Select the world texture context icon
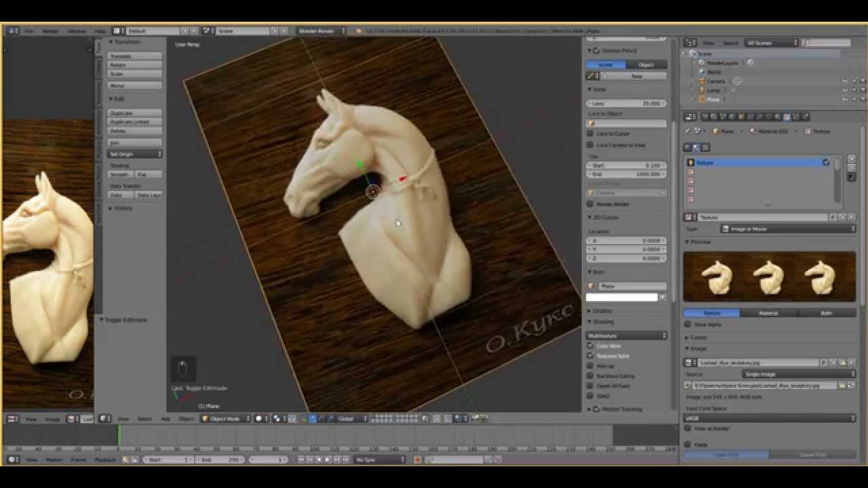Screen dimensions: 868x488 (688, 147)
